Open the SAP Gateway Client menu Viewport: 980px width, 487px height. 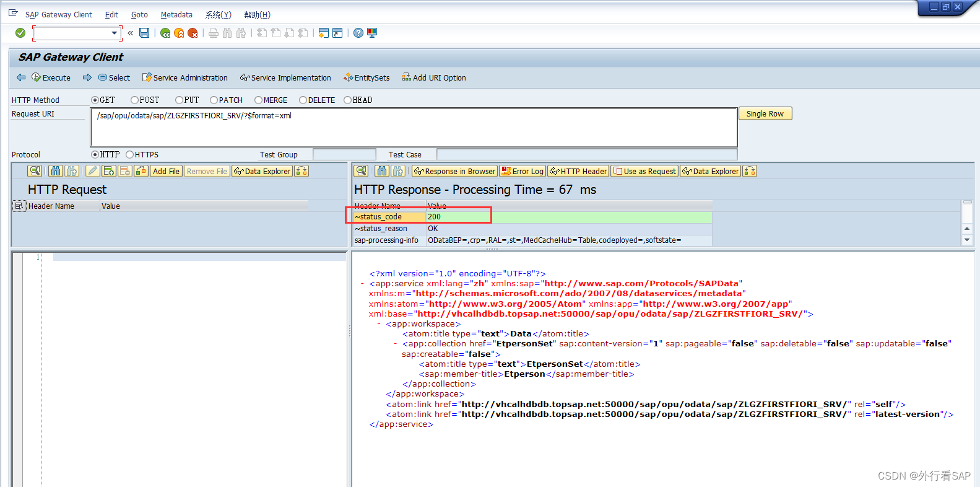pyautogui.click(x=59, y=14)
